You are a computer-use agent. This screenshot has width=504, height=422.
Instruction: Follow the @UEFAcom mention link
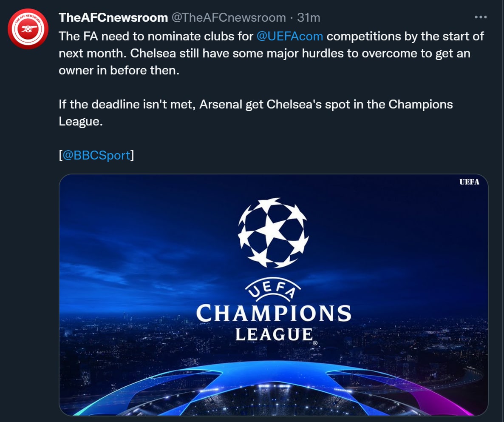(290, 36)
